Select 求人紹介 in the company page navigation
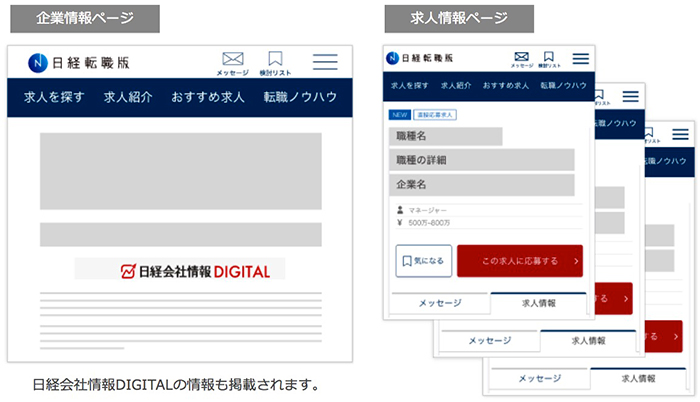 [x=128, y=97]
